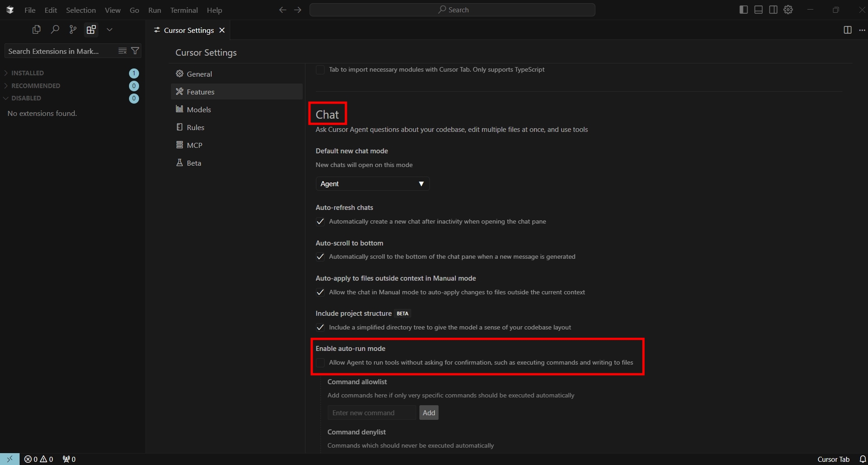Viewport: 868px width, 465px height.
Task: Click the Enter new command allowlist field
Action: click(x=372, y=413)
